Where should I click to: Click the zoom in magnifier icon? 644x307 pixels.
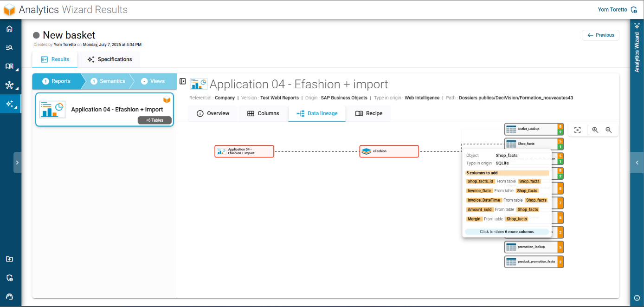click(x=595, y=130)
